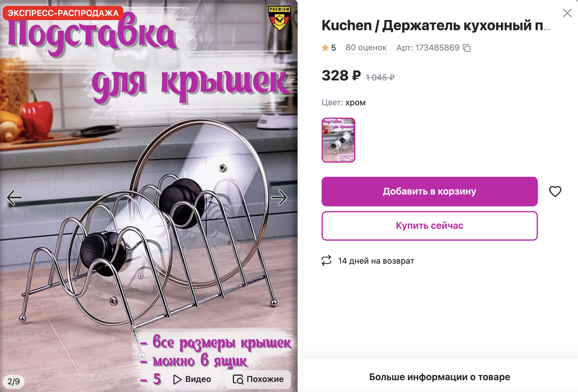
Task: Select the хром color thumbnail
Action: click(338, 140)
